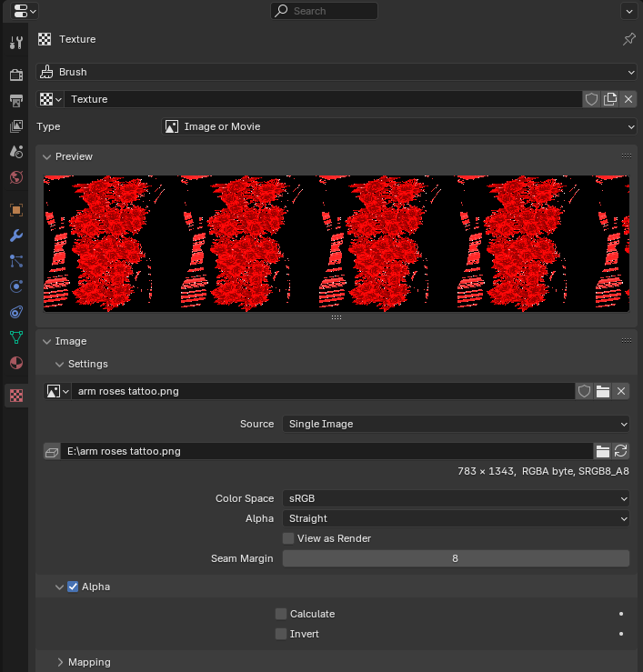
Task: Click the image info text 783 × 1343
Action: [543, 471]
